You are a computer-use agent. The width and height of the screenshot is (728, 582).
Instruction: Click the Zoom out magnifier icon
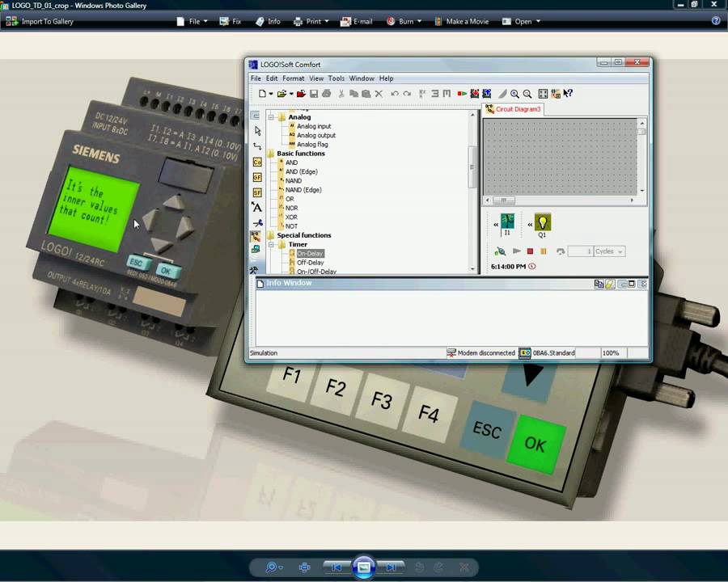tap(527, 94)
